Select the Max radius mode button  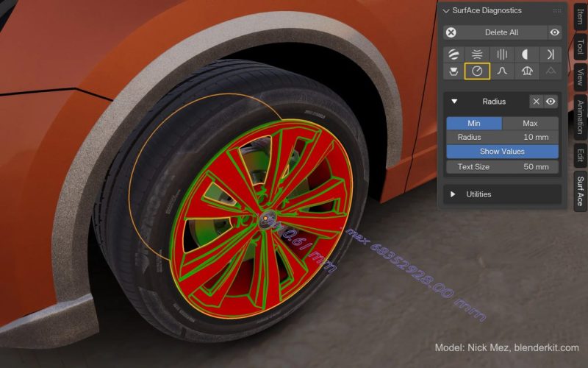click(x=530, y=123)
